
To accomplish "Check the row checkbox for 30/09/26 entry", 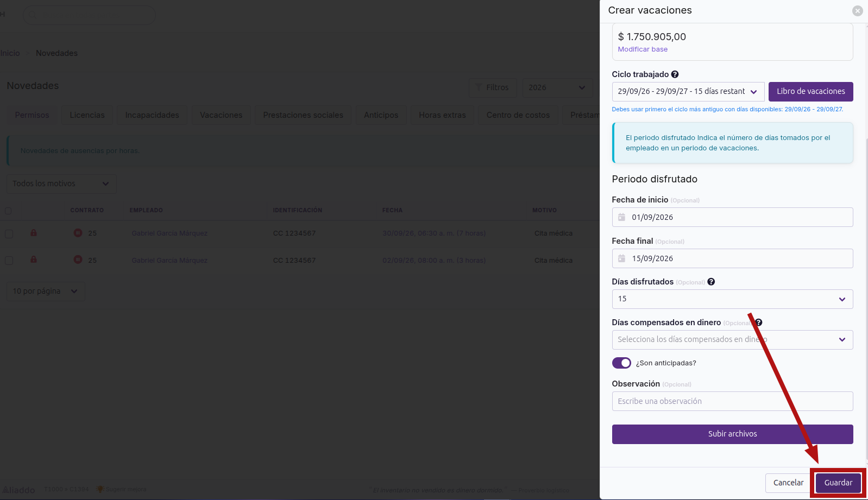I will pyautogui.click(x=9, y=233).
